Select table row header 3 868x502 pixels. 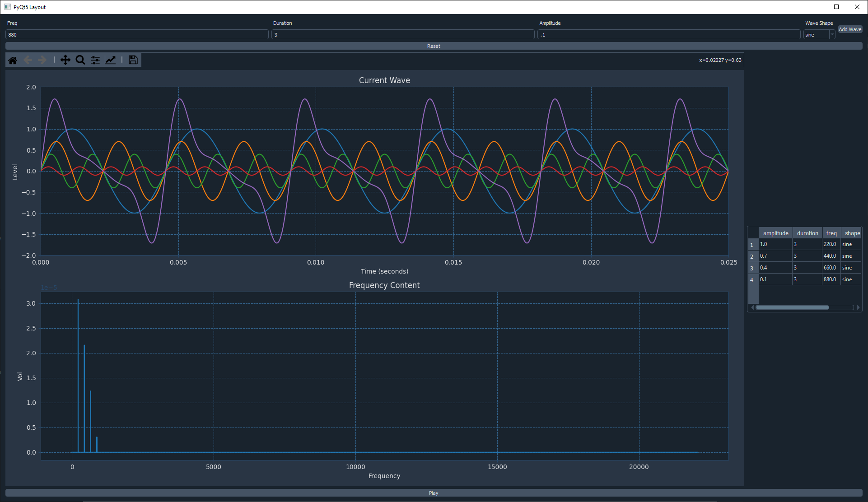point(753,268)
